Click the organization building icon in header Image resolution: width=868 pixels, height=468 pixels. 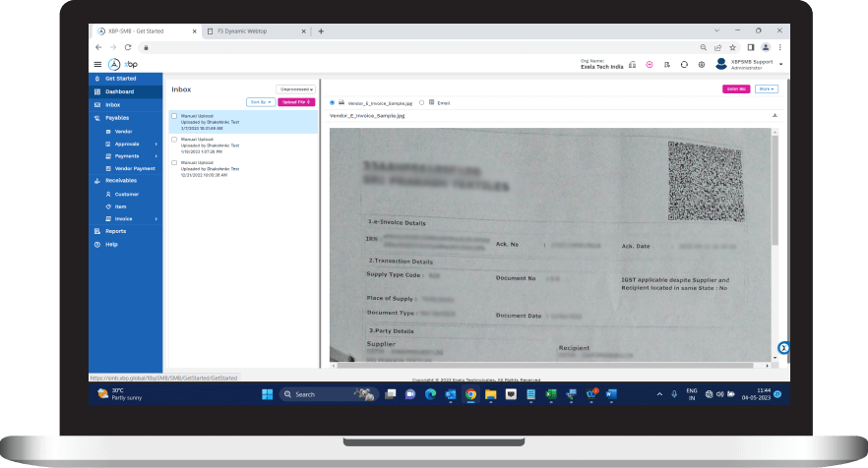pos(632,65)
